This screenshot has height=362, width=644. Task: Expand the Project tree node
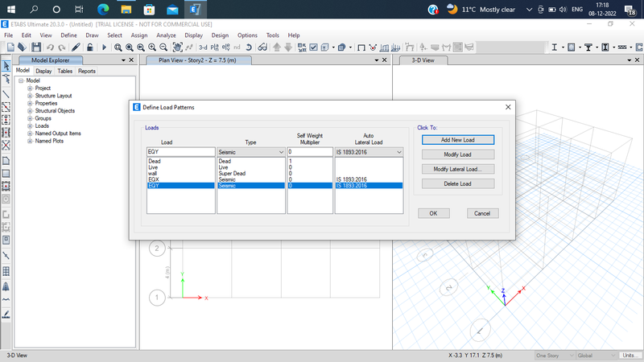[x=30, y=88]
